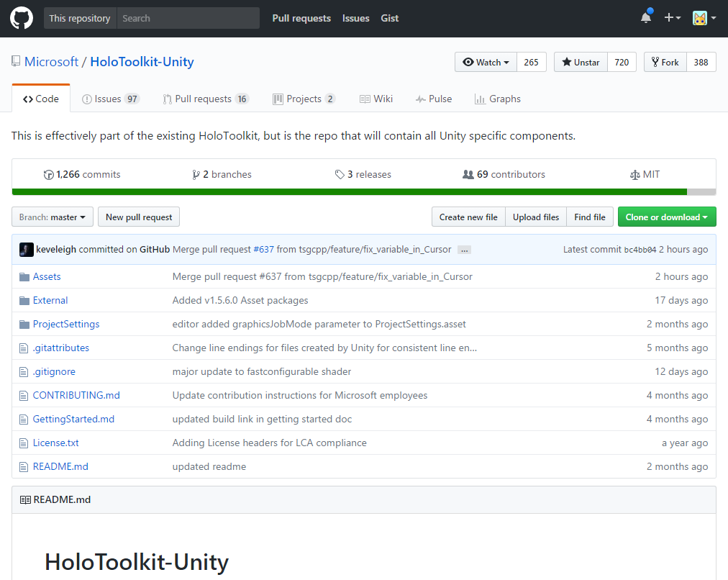Open latest commit bc4bb04 hash
Image resolution: width=728 pixels, height=580 pixels.
coord(640,250)
